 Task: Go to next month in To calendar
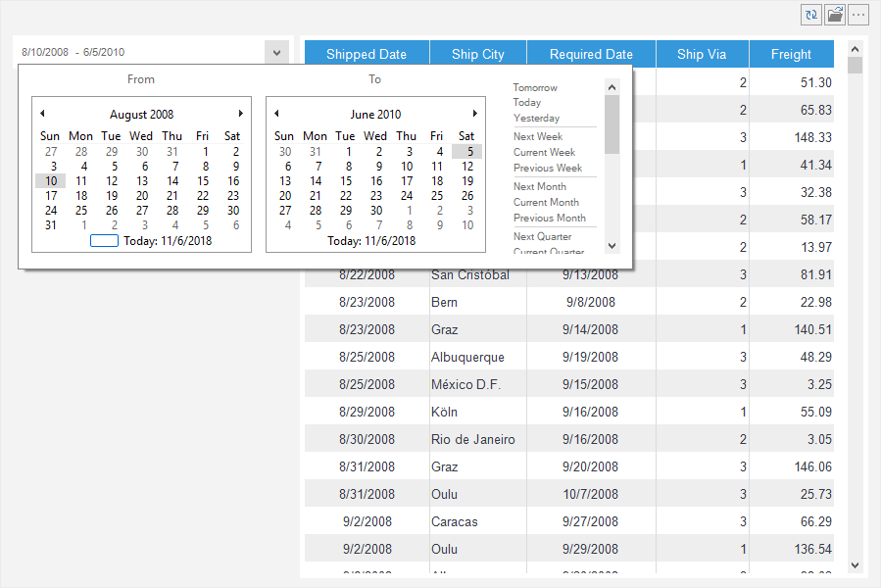475,114
